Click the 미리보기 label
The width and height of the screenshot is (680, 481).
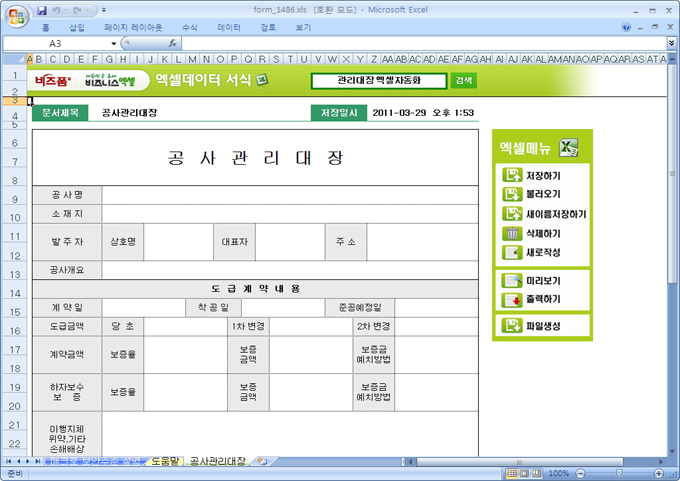click(543, 281)
